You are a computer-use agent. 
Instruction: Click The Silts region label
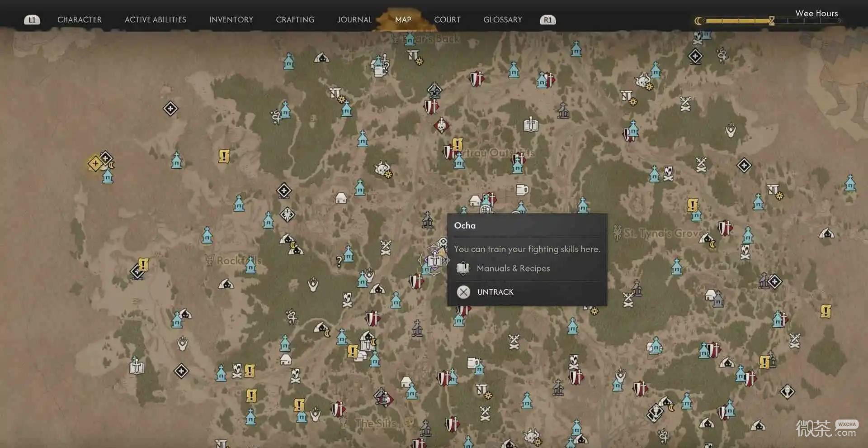pos(376,424)
